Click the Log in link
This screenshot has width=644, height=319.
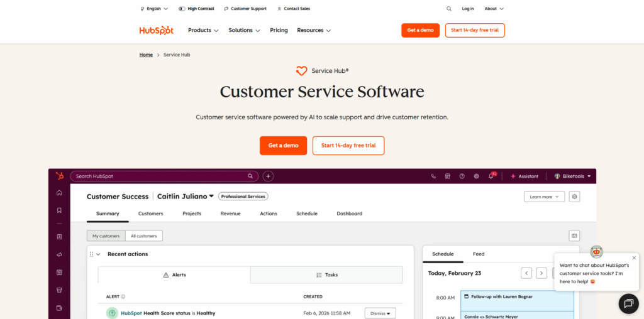468,9
